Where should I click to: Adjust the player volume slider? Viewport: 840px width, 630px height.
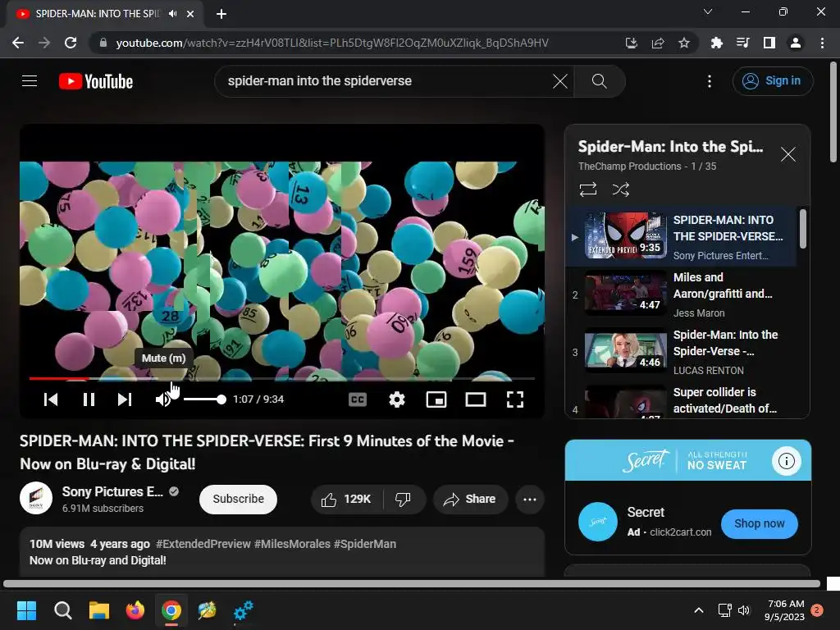tap(204, 399)
